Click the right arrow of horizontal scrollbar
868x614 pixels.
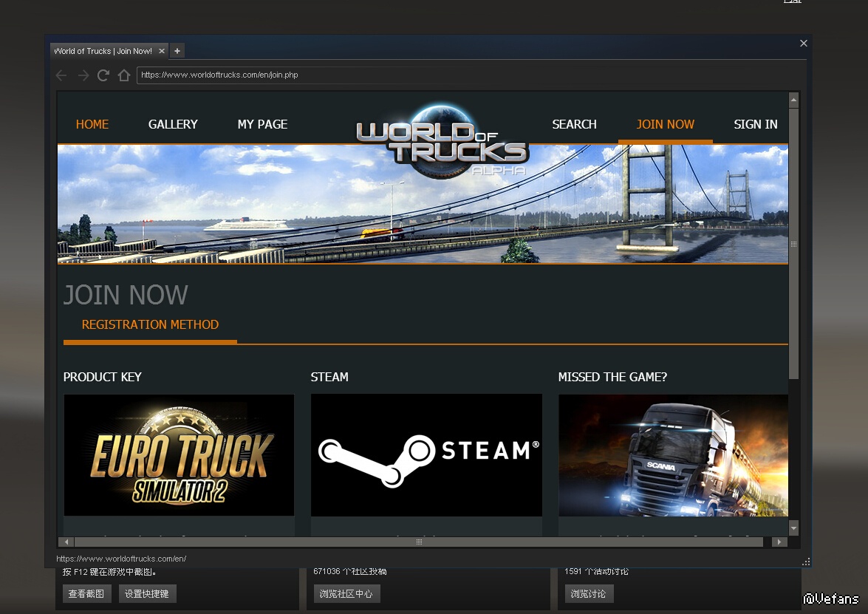tap(779, 542)
